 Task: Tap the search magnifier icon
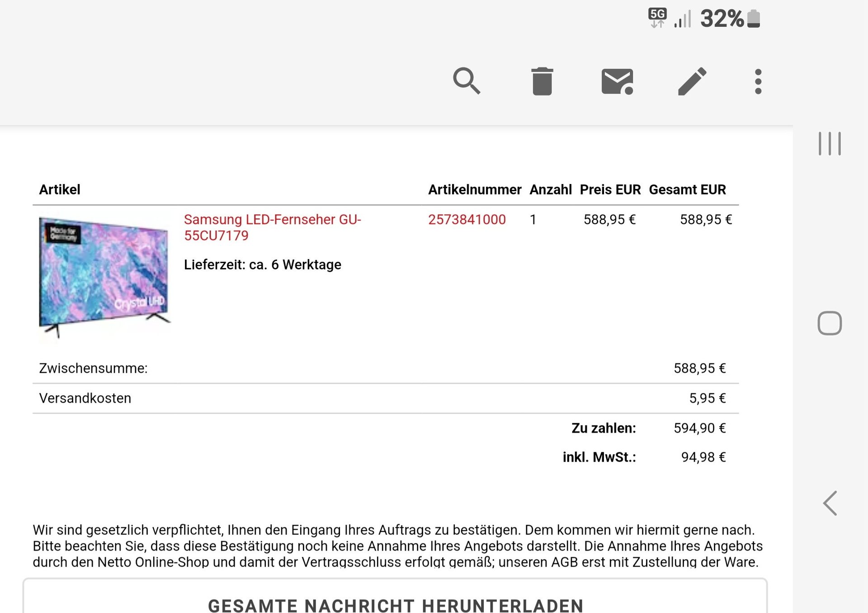467,81
